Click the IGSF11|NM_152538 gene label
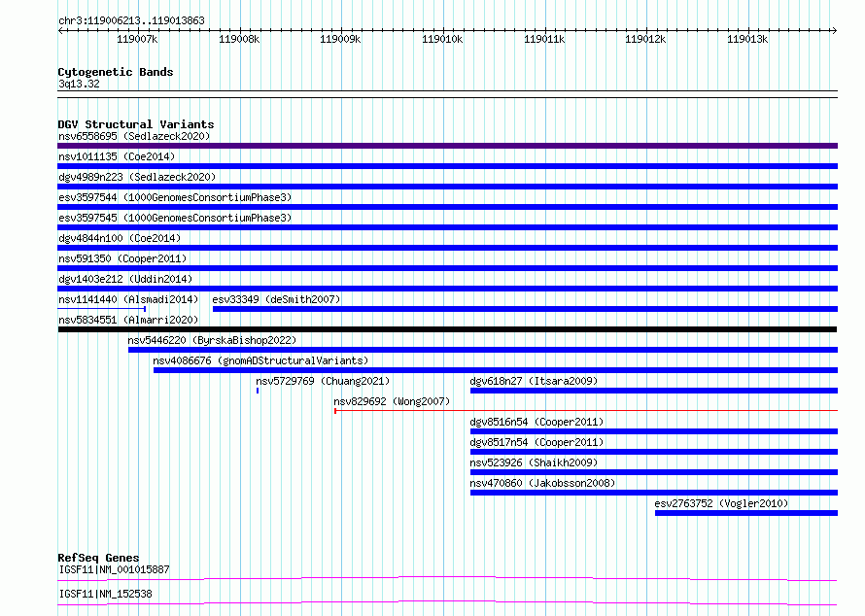This screenshot has width=865, height=616. point(105,594)
